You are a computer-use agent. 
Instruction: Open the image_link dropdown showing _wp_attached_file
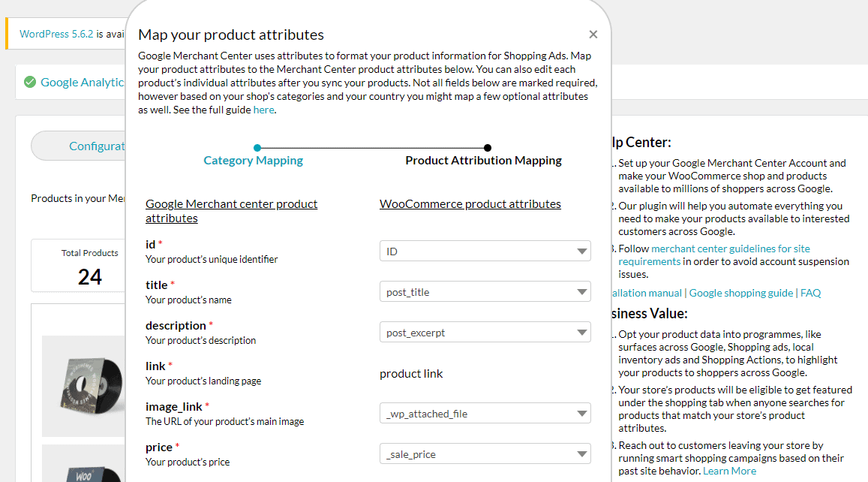pos(485,413)
